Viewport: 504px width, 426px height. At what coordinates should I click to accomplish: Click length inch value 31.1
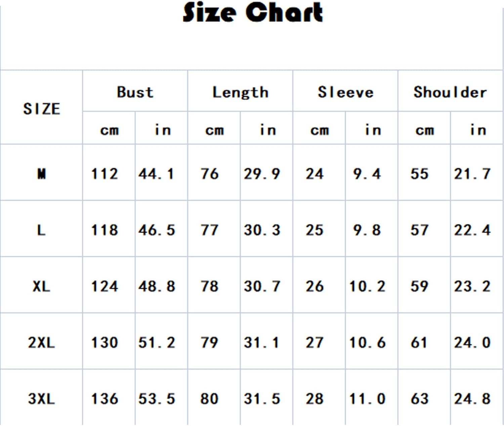pos(262,342)
